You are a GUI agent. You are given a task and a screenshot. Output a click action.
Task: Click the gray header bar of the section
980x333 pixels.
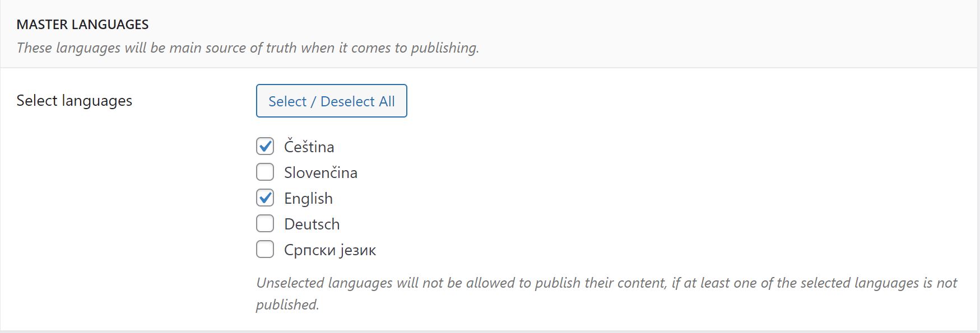[490, 34]
